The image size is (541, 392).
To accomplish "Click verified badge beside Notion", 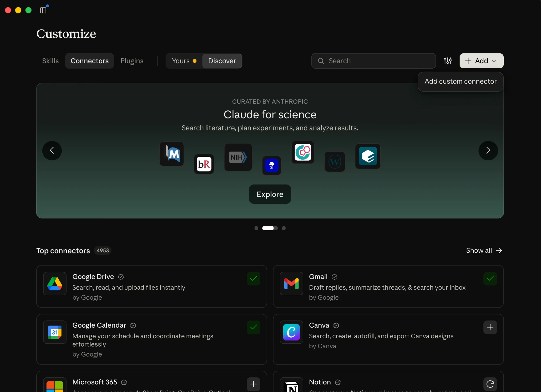I will click(338, 382).
